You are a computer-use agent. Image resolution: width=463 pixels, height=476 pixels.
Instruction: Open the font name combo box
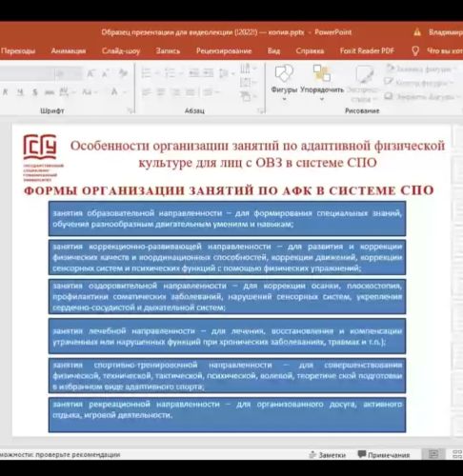pyautogui.click(x=27, y=73)
